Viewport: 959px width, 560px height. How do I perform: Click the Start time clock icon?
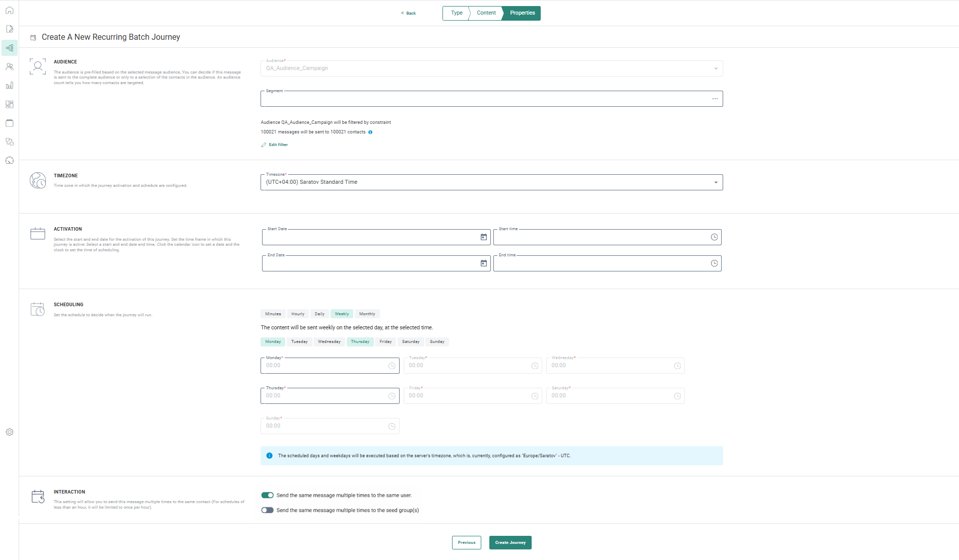(714, 237)
